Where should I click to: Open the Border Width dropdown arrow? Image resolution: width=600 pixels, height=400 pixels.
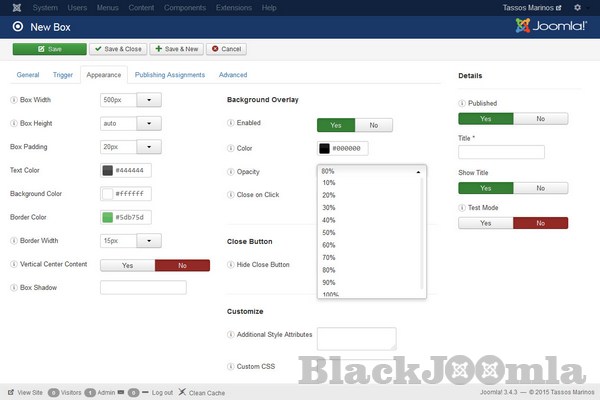coord(149,240)
